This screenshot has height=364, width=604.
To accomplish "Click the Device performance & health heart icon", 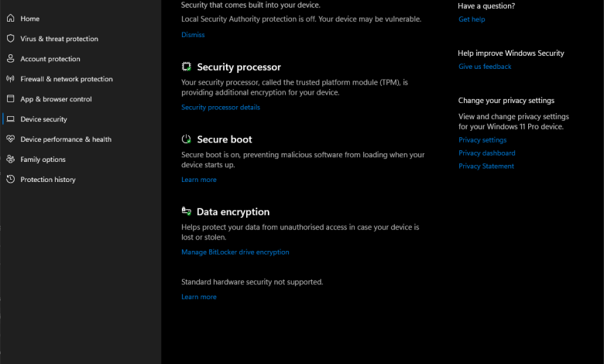I will click(11, 139).
